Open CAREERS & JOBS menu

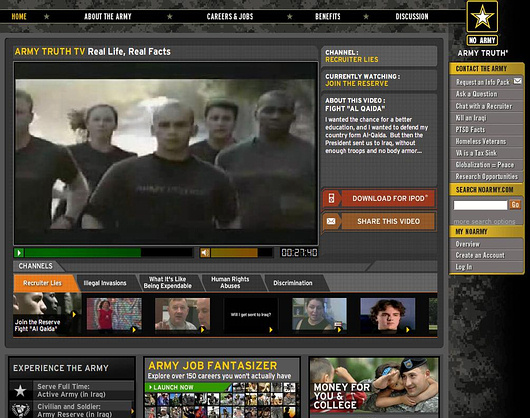(x=230, y=17)
